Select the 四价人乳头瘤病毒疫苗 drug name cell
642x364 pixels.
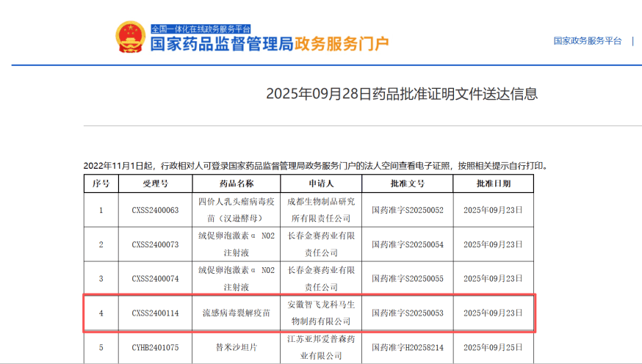point(236,209)
